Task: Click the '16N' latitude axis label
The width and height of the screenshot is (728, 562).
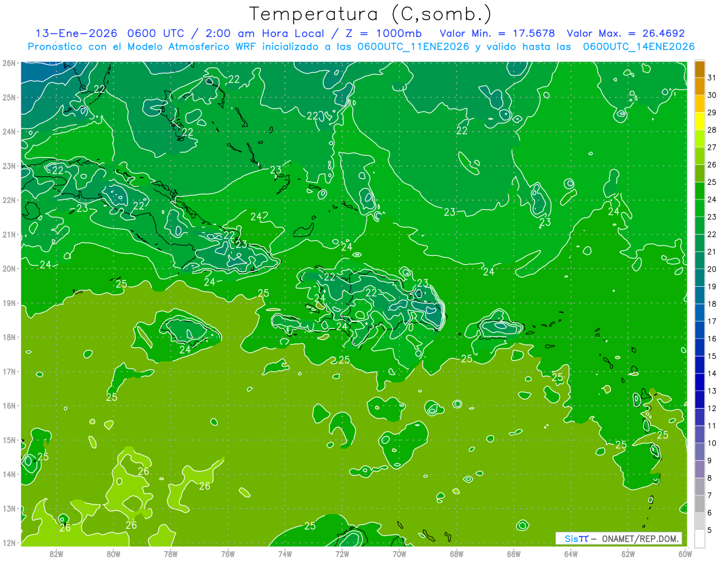Action: (9, 406)
